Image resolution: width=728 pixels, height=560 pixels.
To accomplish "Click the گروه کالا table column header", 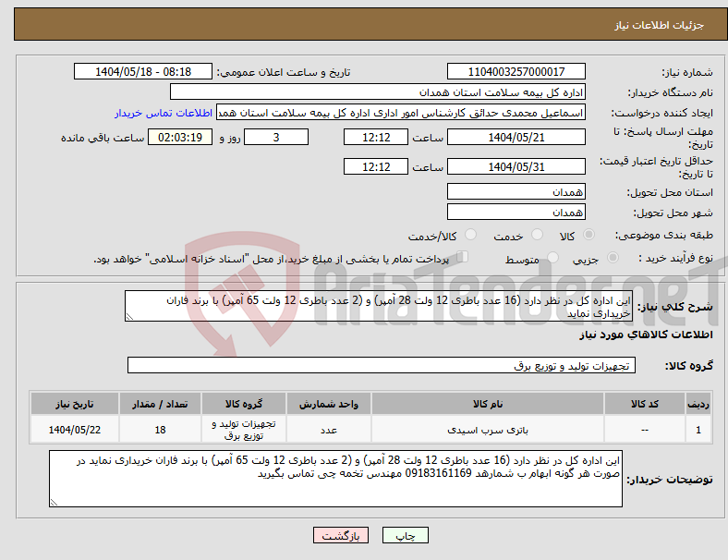I will click(x=244, y=404).
